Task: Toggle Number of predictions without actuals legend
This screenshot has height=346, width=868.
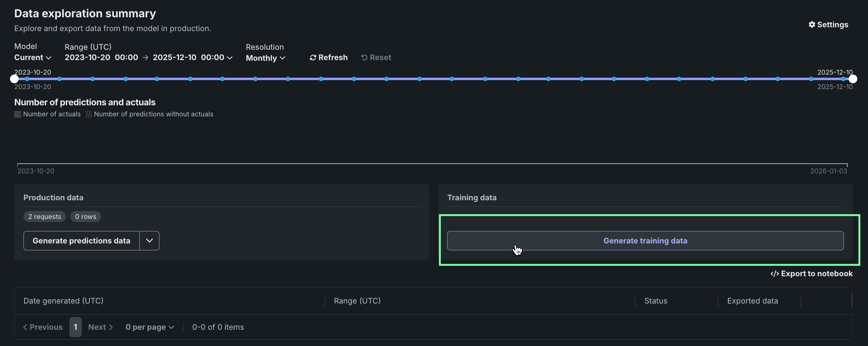Action: 88,114
